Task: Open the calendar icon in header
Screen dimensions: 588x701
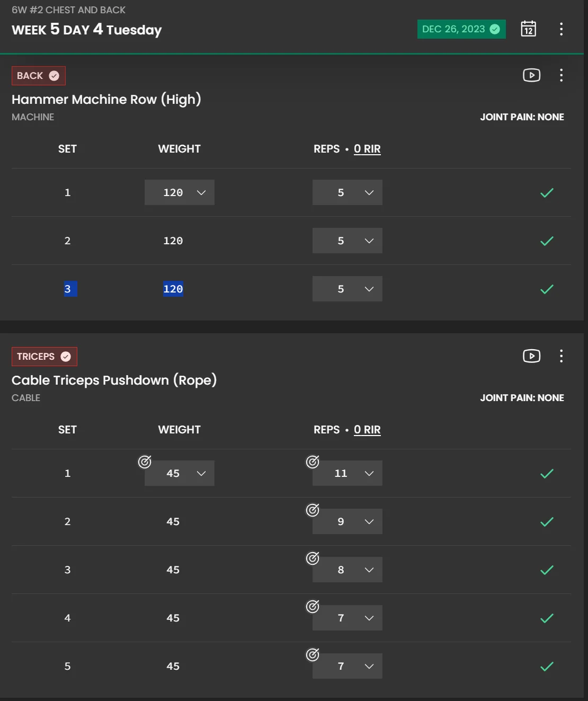Action: tap(528, 29)
